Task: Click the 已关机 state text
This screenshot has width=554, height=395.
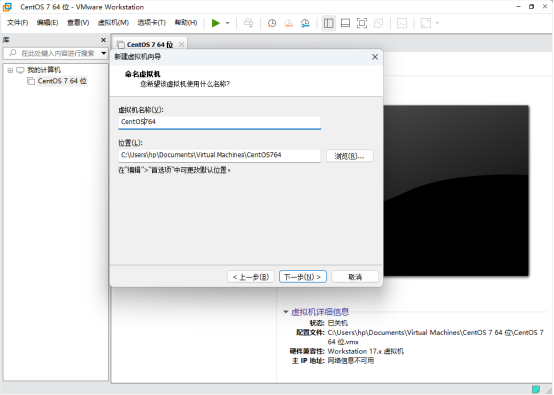Action: pos(337,323)
